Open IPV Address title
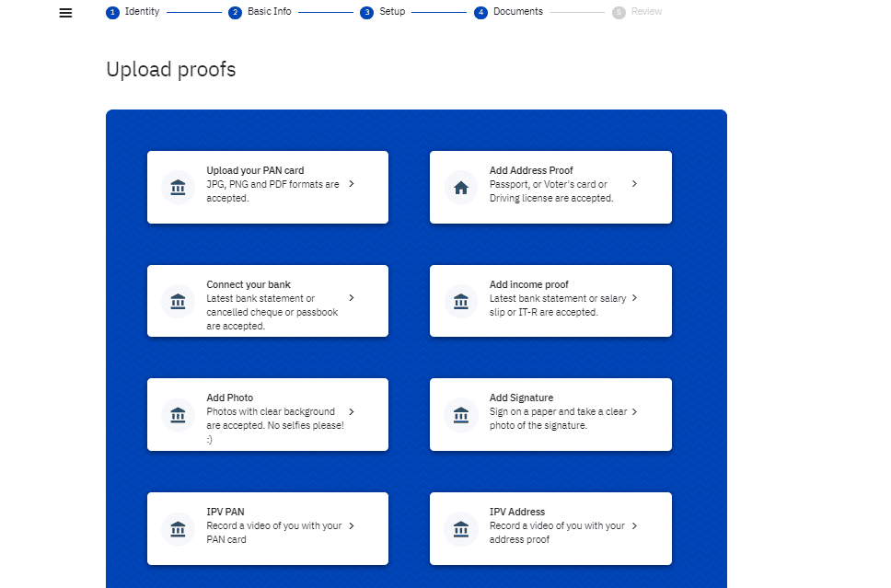This screenshot has height=588, width=891. tap(517, 512)
